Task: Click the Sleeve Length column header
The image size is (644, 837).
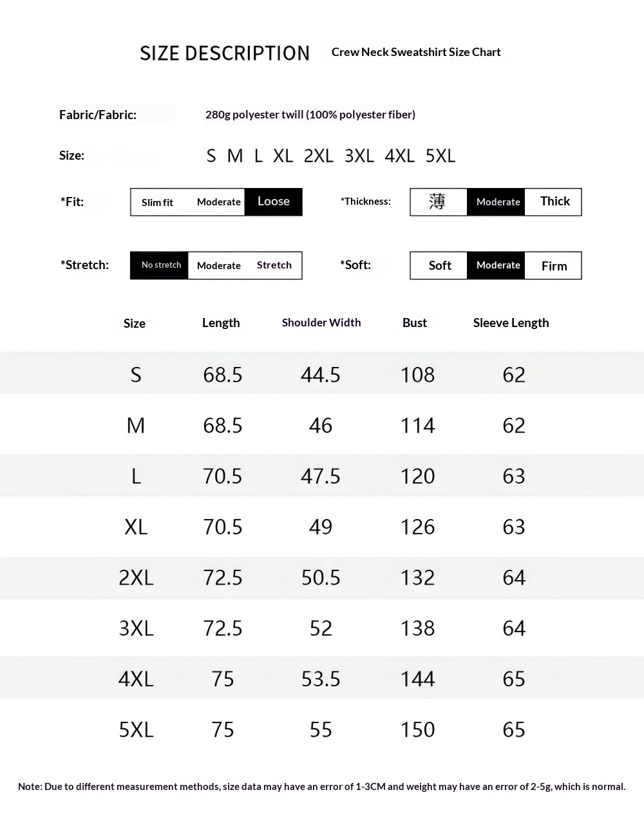Action: pos(511,323)
